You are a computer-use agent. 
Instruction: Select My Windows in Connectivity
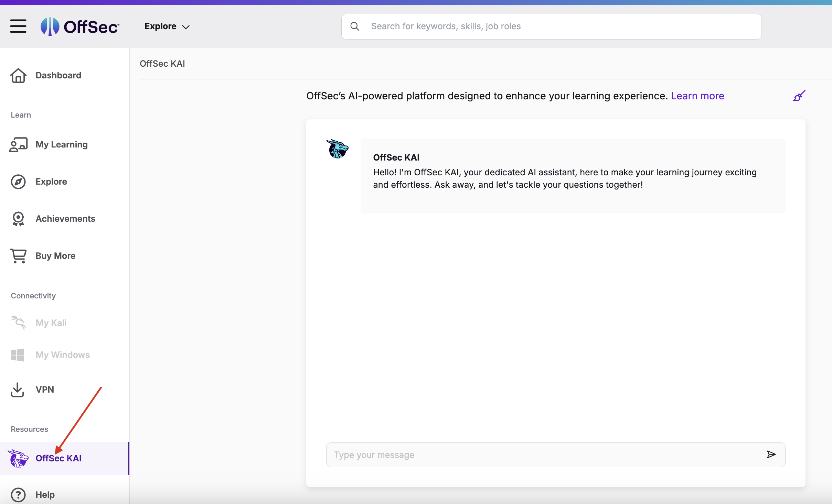(63, 355)
